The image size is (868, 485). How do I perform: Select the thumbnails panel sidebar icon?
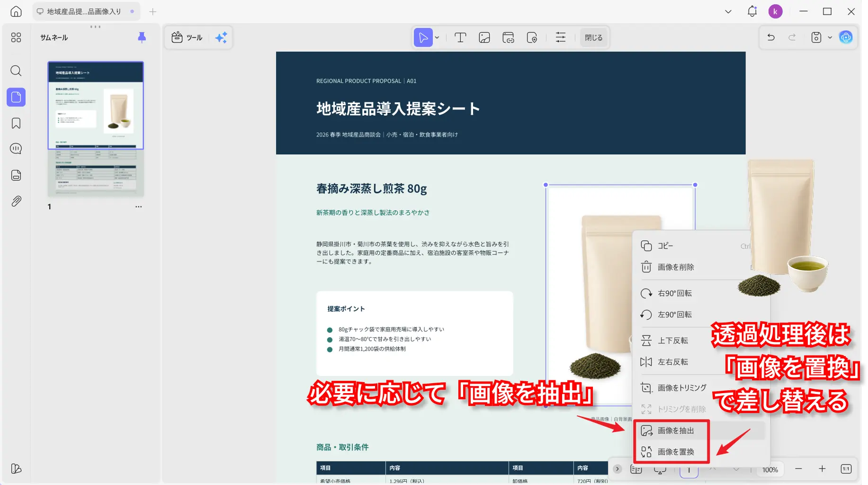coord(16,97)
